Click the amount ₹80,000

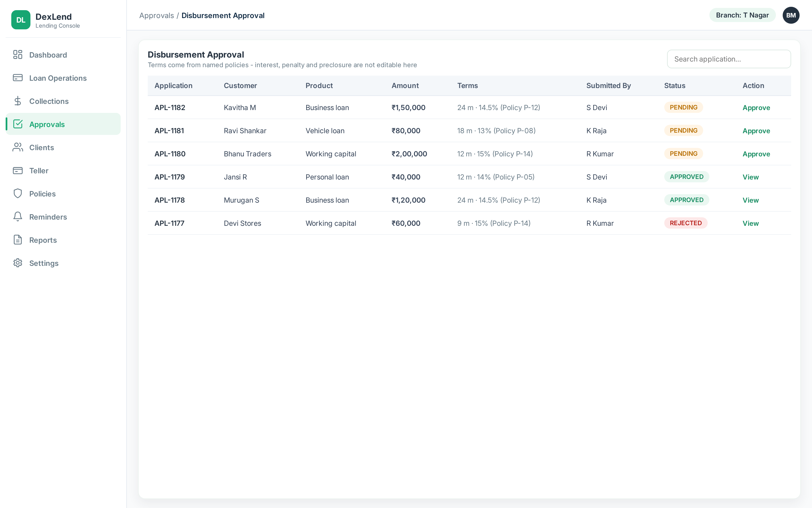pos(406,131)
